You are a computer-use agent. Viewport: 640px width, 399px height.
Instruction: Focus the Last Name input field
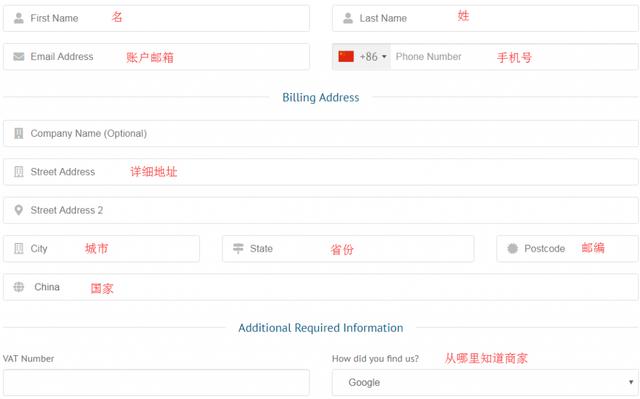coord(485,18)
